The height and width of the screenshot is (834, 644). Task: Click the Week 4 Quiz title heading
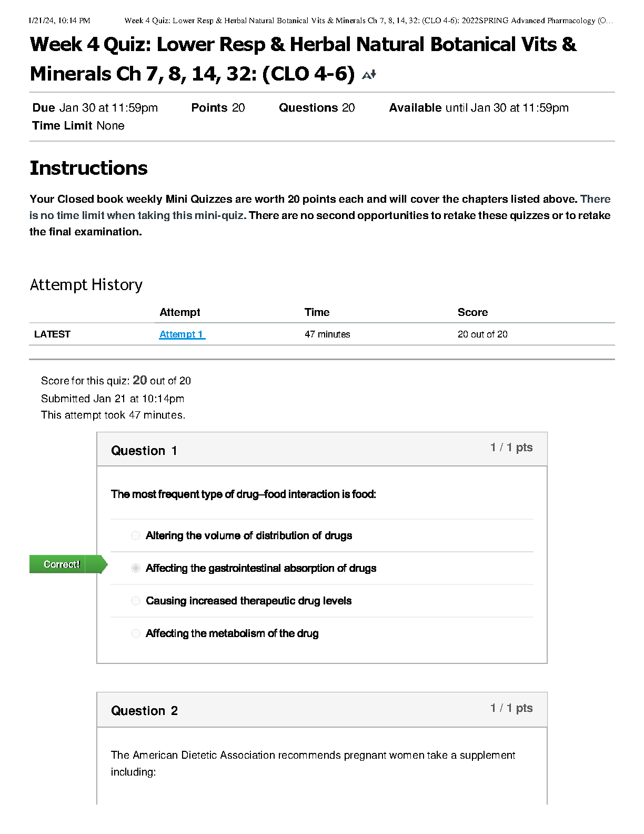pyautogui.click(x=303, y=59)
